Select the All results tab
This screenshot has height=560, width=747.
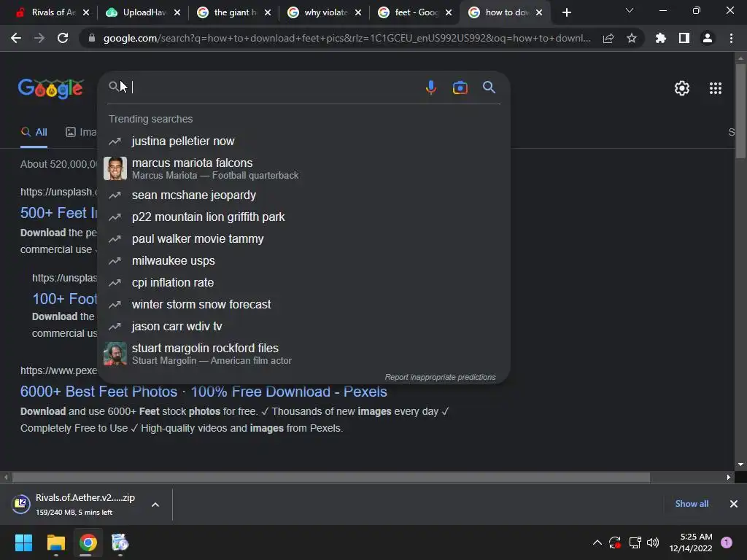coord(34,133)
